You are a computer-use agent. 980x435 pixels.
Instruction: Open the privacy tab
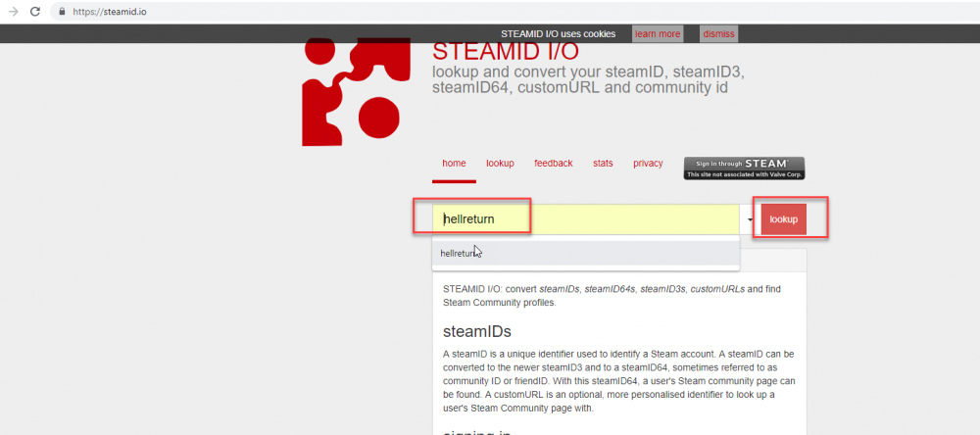648,164
